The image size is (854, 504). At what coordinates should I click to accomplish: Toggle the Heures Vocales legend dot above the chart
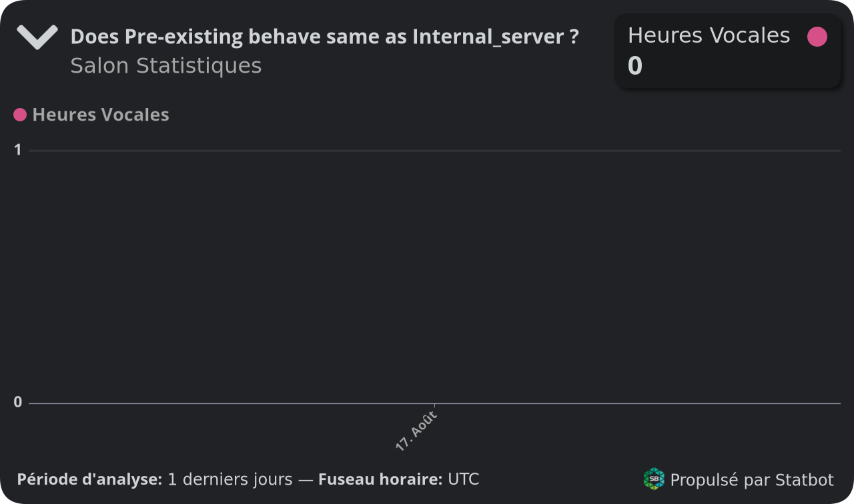(20, 115)
